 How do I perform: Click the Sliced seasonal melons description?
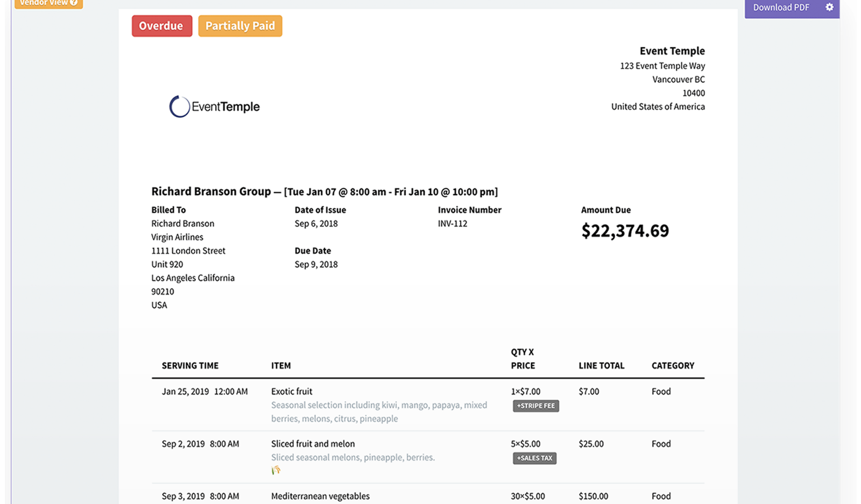[x=353, y=457]
